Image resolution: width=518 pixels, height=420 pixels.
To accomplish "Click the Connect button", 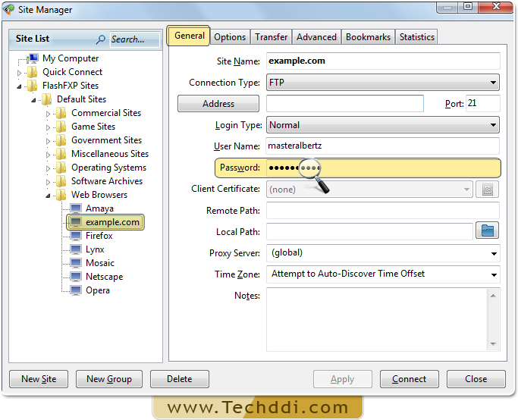I will click(x=409, y=379).
